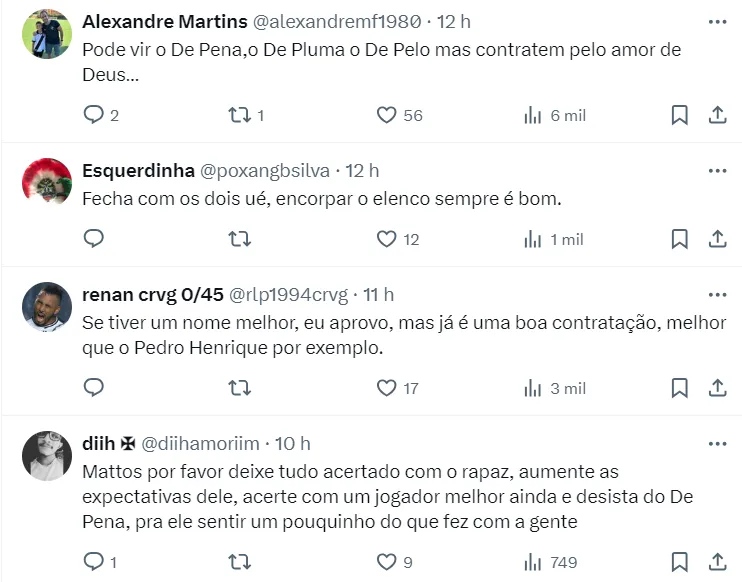Open the 12 h timestamp on Esquerdinha's tweet
The width and height of the screenshot is (742, 582).
coord(361,170)
